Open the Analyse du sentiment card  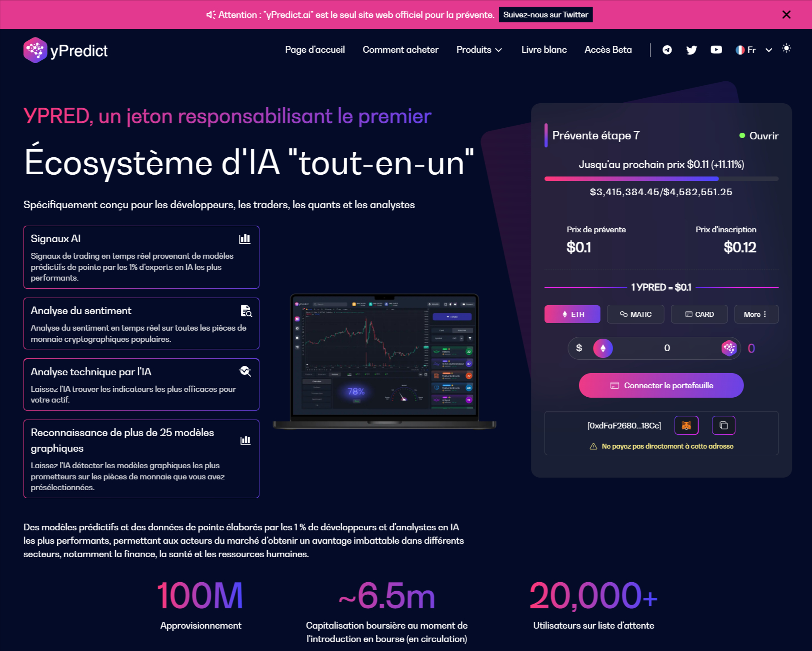141,323
